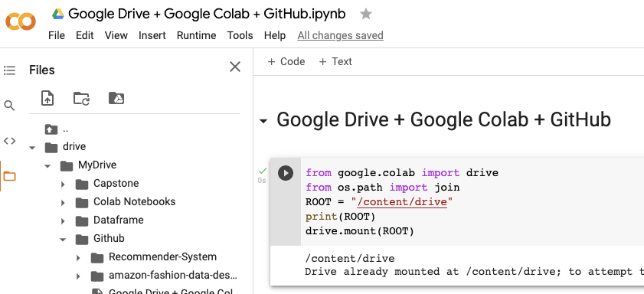Screen dimensions: 644x294
Task: Expand the Capstone folder arrow
Action: tap(63, 185)
